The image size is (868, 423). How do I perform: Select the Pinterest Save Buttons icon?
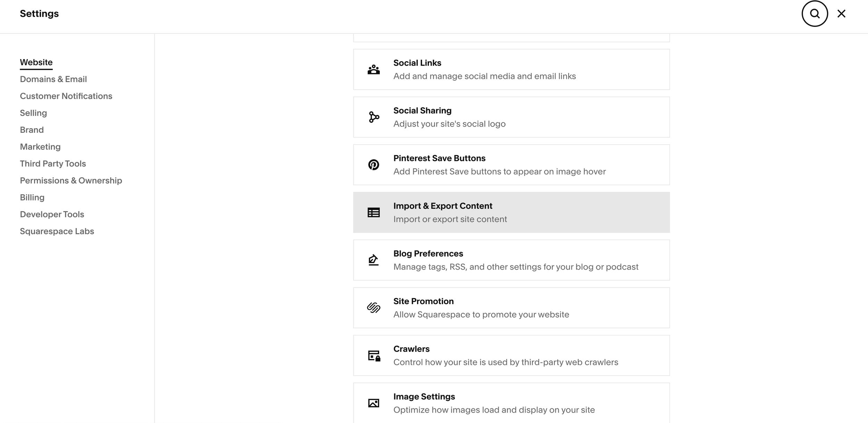(x=373, y=164)
